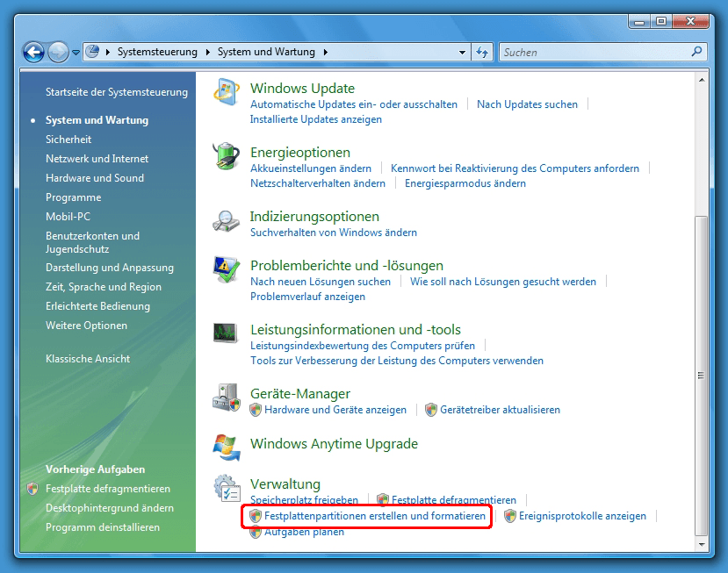Select Systemsteuerung in the address breadcrumb

pos(157,52)
